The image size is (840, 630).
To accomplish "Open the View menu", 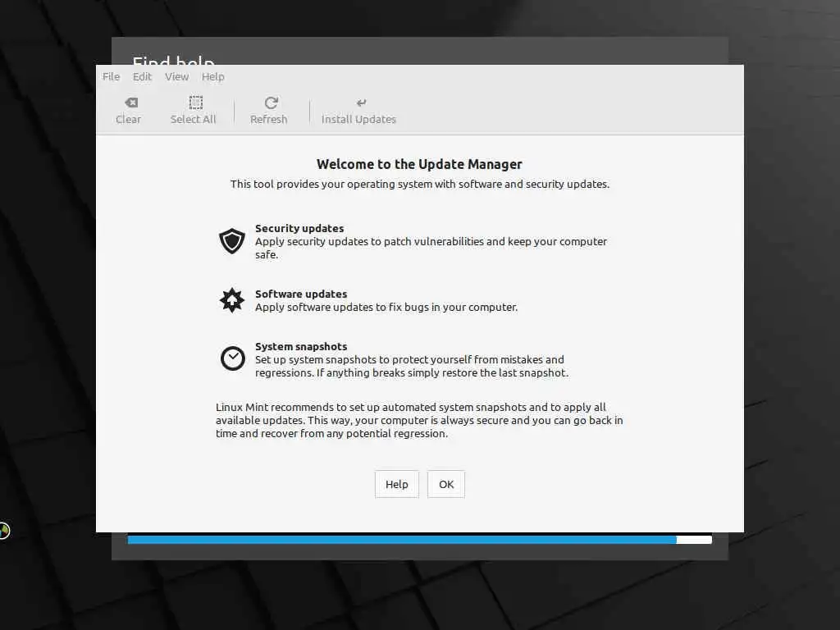I will click(x=176, y=76).
